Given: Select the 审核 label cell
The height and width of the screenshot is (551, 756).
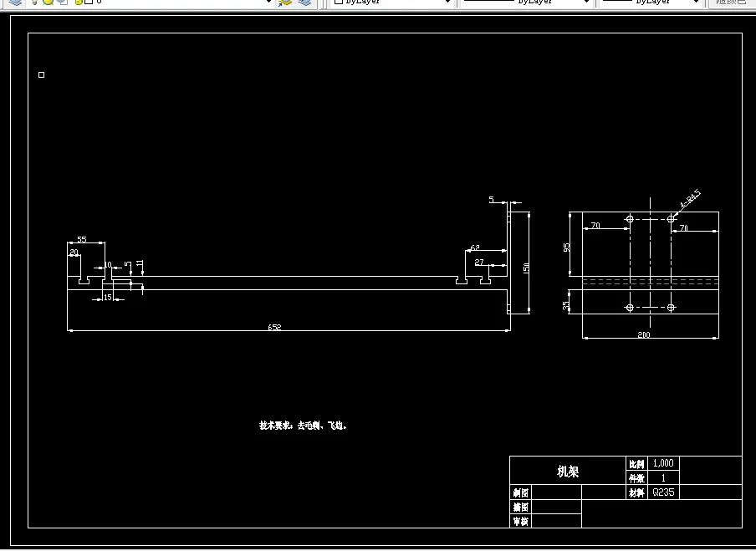Looking at the screenshot, I should (x=521, y=521).
